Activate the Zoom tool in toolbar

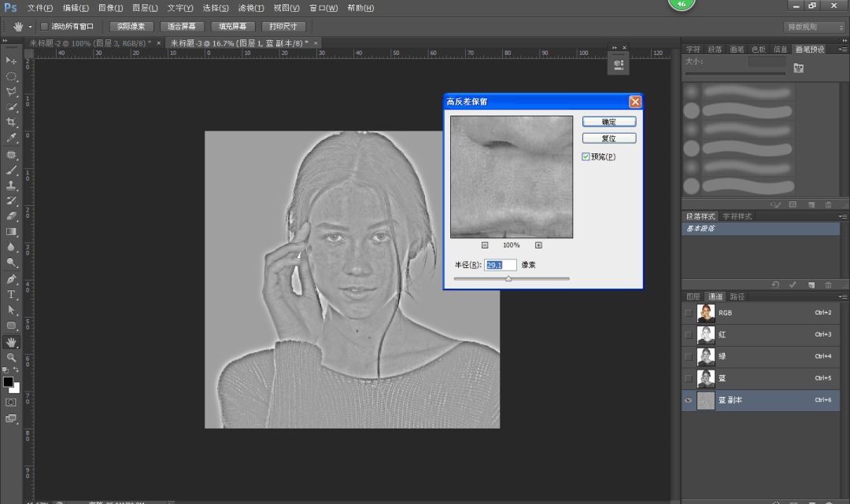[11, 358]
